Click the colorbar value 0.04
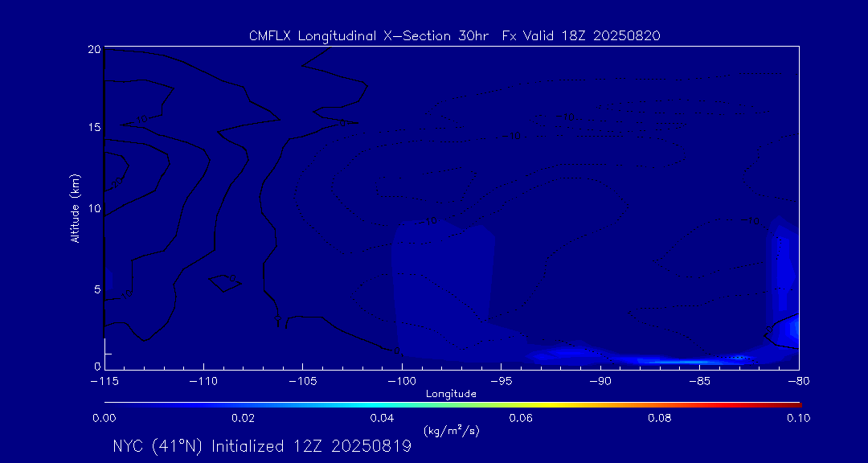This screenshot has width=868, height=463. [x=383, y=418]
